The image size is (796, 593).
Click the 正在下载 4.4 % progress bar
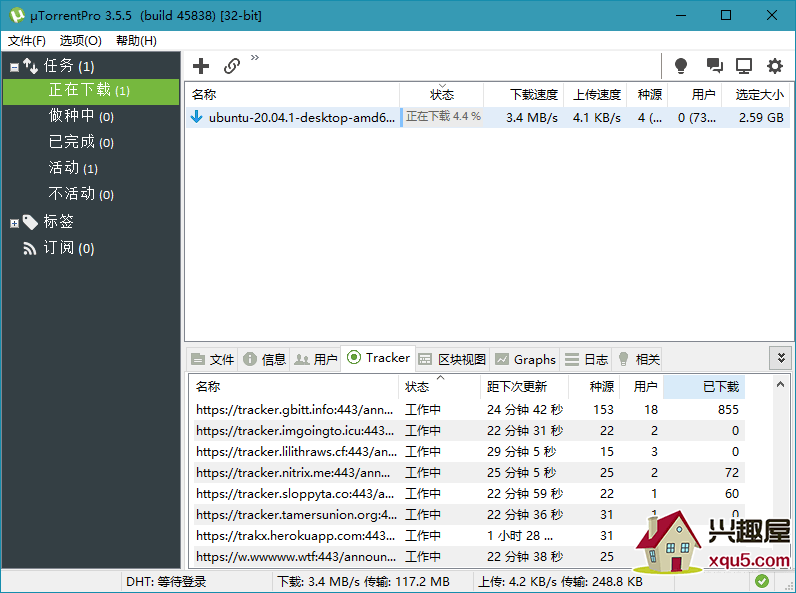tap(442, 117)
